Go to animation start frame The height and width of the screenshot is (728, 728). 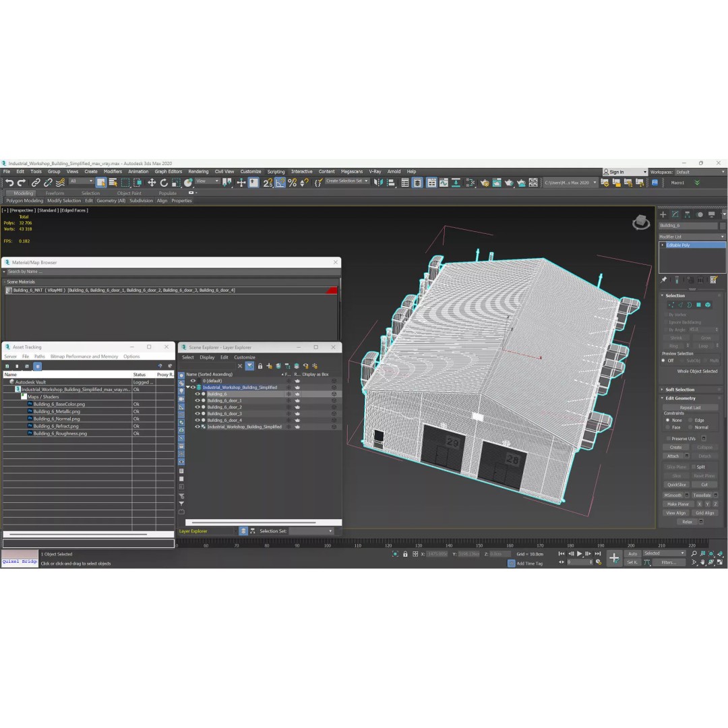[562, 553]
